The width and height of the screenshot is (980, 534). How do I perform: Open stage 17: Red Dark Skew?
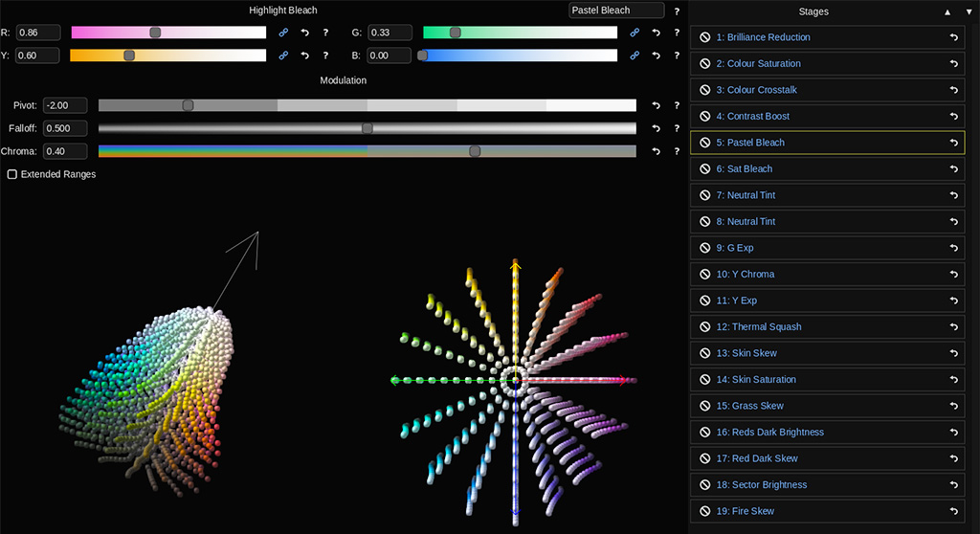pyautogui.click(x=828, y=458)
